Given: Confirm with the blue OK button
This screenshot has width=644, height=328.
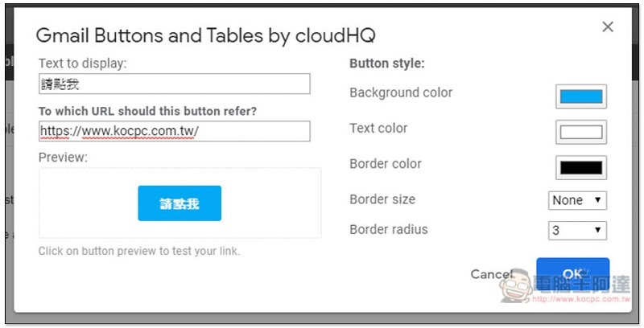Looking at the screenshot, I should [x=572, y=273].
